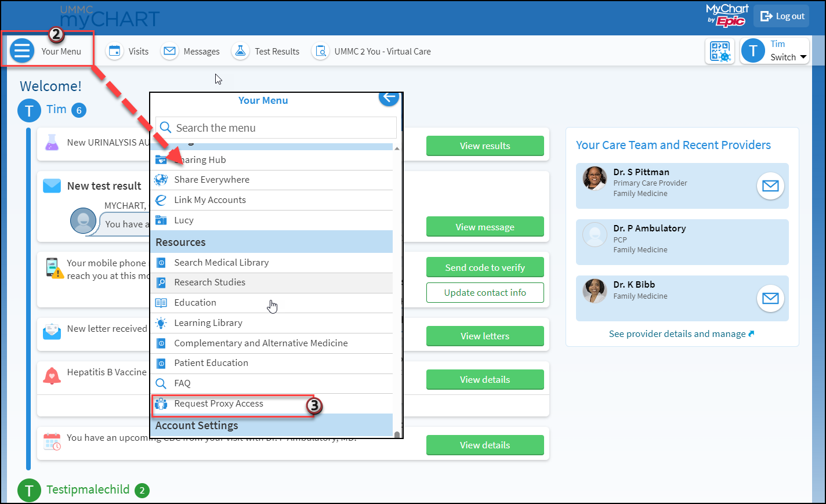Click the Visits calendar icon

(114, 51)
